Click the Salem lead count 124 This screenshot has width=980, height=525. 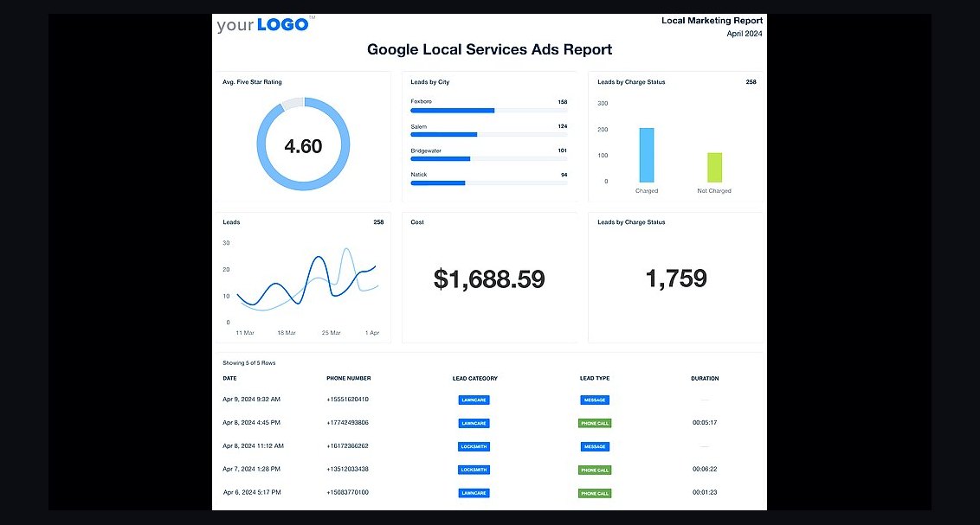(563, 126)
